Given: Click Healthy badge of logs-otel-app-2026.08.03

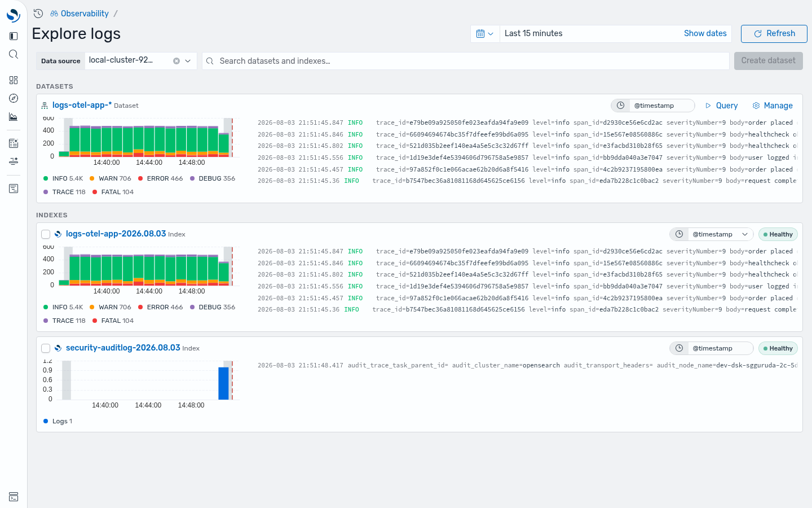Looking at the screenshot, I should pos(778,234).
